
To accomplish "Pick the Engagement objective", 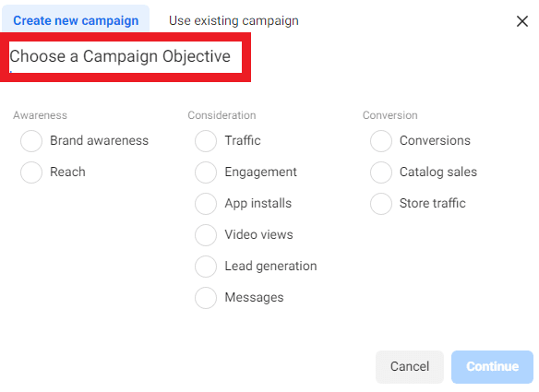I will (x=206, y=172).
